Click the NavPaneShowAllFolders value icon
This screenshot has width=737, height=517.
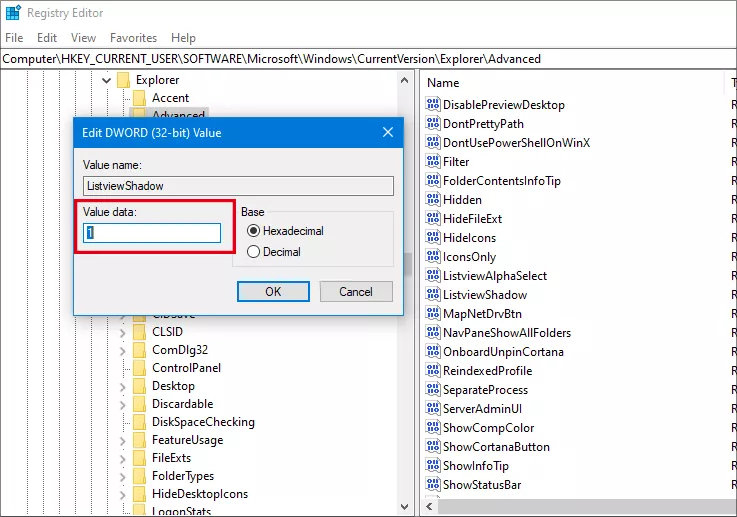coord(432,332)
